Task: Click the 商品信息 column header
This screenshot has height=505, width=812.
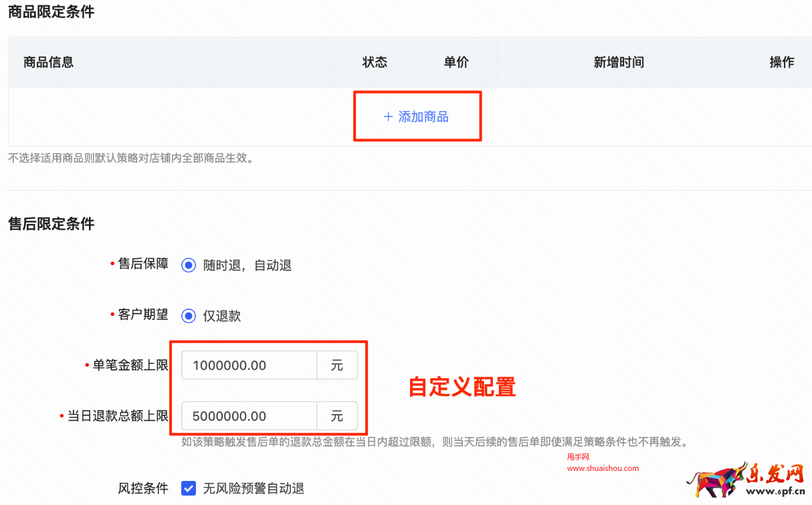Action: [48, 62]
